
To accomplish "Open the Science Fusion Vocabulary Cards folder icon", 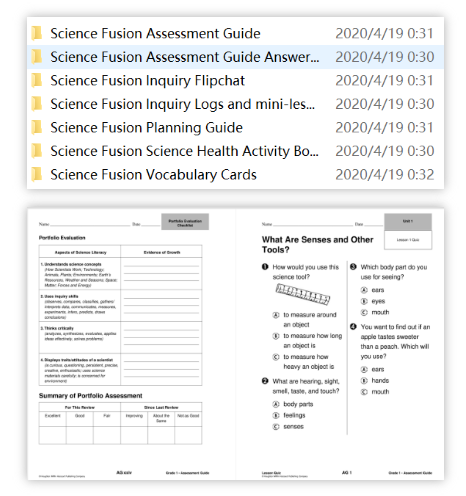I will click(x=37, y=174).
